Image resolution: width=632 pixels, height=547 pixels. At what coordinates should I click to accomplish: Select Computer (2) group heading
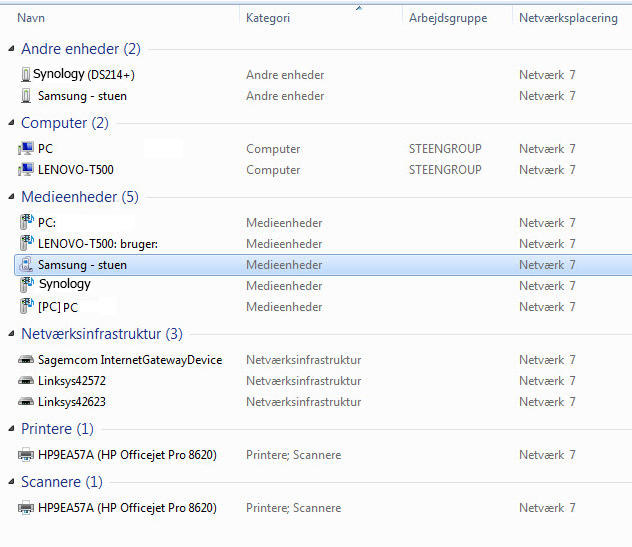point(65,123)
